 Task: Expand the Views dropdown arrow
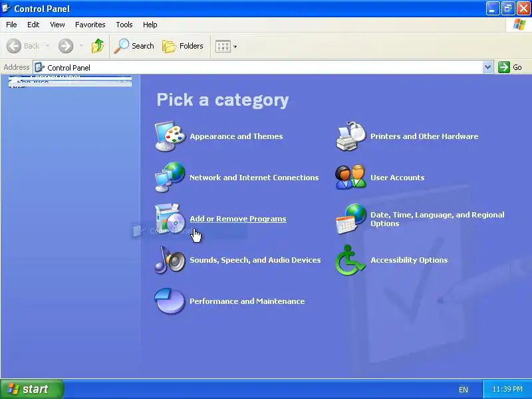click(235, 47)
